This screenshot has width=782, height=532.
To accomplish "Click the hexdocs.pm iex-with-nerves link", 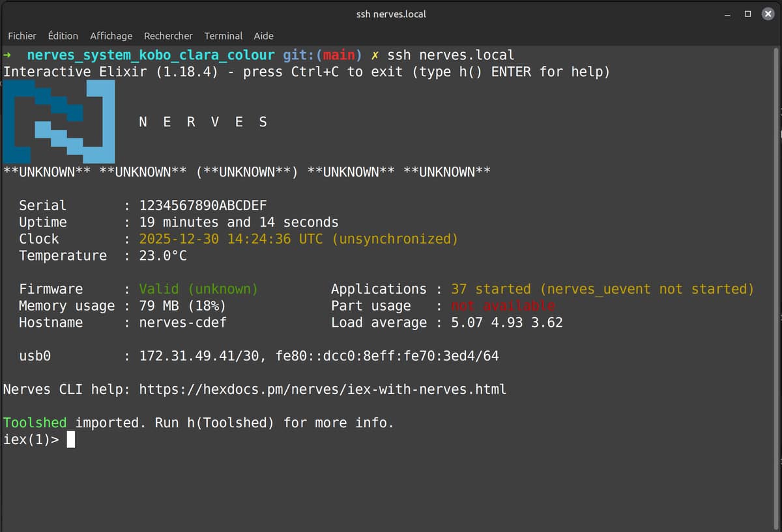I will (x=323, y=389).
